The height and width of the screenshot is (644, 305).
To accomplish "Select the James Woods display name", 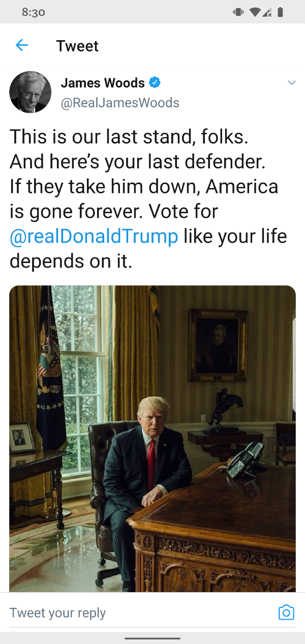I will coord(103,82).
